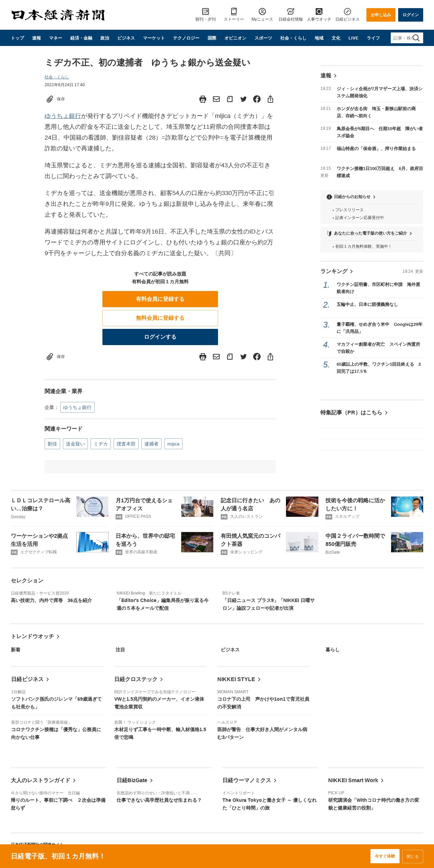Screen dimensions: 434x868
Task: Share on Twitter using bottom icon
Action: coord(243,357)
